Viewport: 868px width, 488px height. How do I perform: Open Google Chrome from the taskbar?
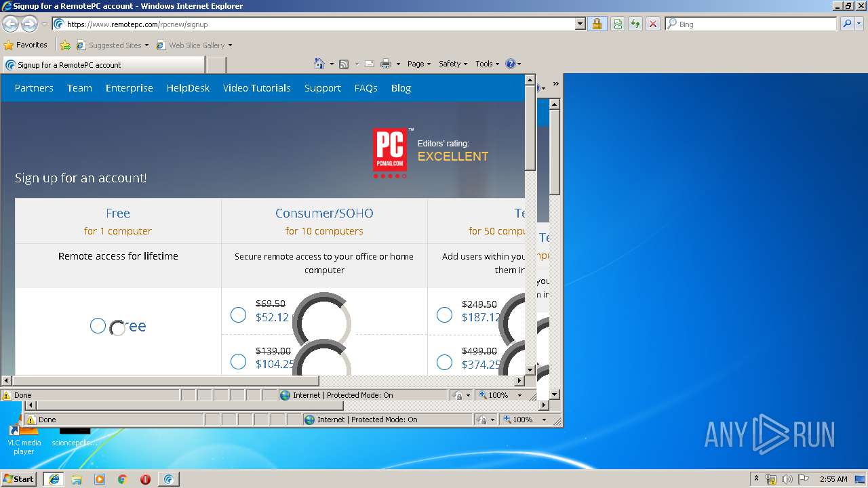[x=123, y=479]
